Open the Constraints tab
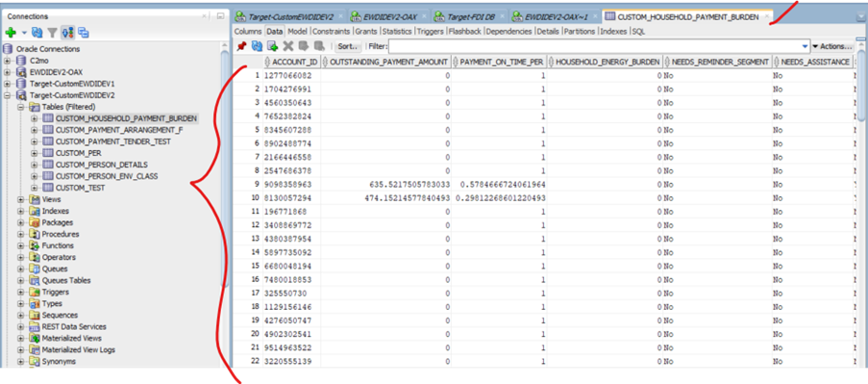This screenshot has height=384, width=868. (331, 32)
